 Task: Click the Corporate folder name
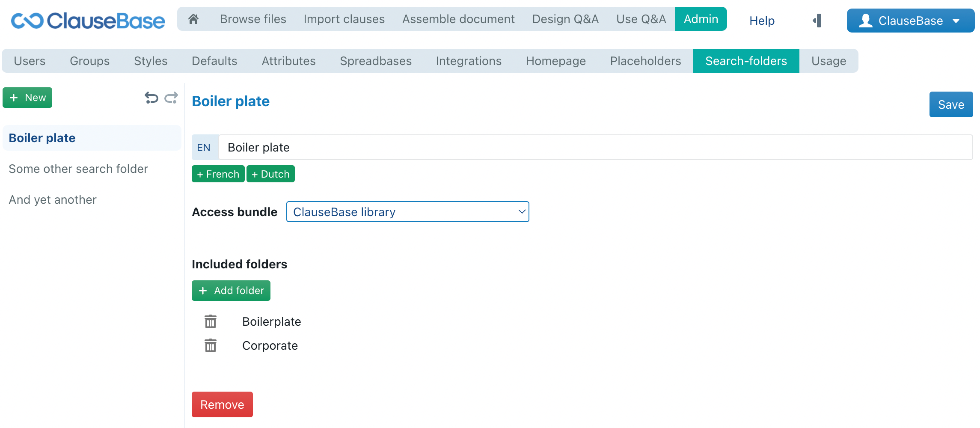(x=270, y=345)
